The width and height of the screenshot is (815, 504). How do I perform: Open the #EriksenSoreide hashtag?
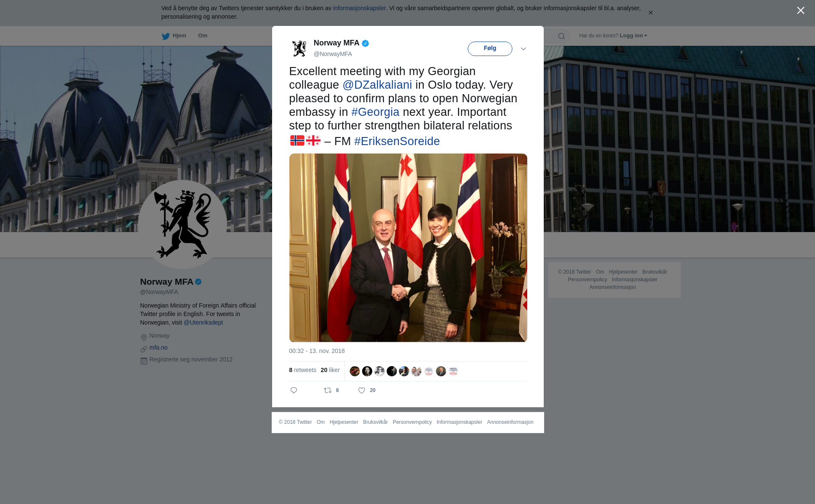(397, 141)
